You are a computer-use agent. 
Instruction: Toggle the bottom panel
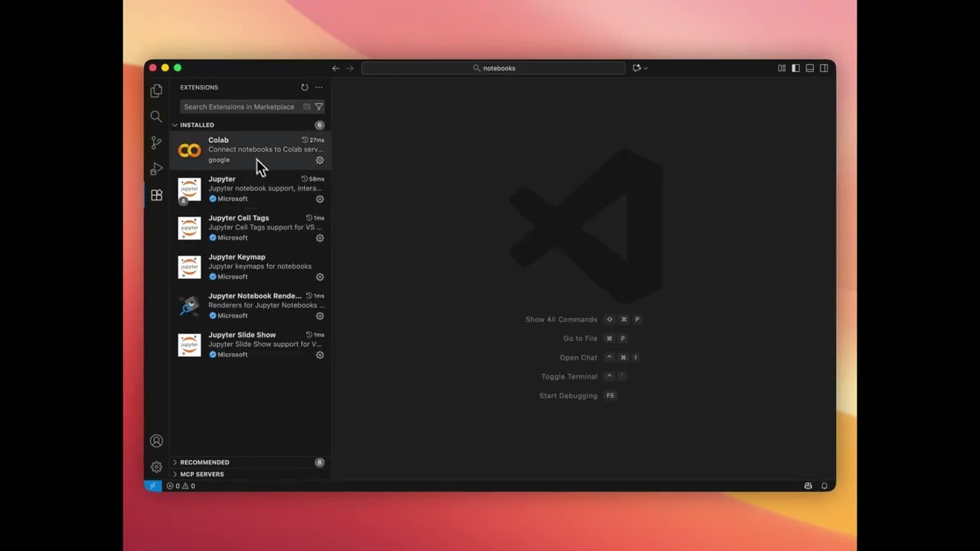tap(810, 68)
